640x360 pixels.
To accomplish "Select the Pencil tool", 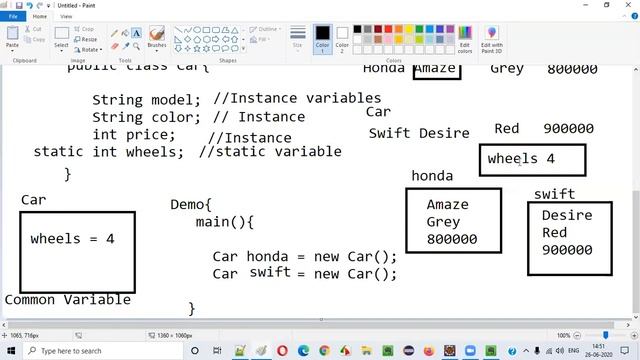I will coord(115,33).
